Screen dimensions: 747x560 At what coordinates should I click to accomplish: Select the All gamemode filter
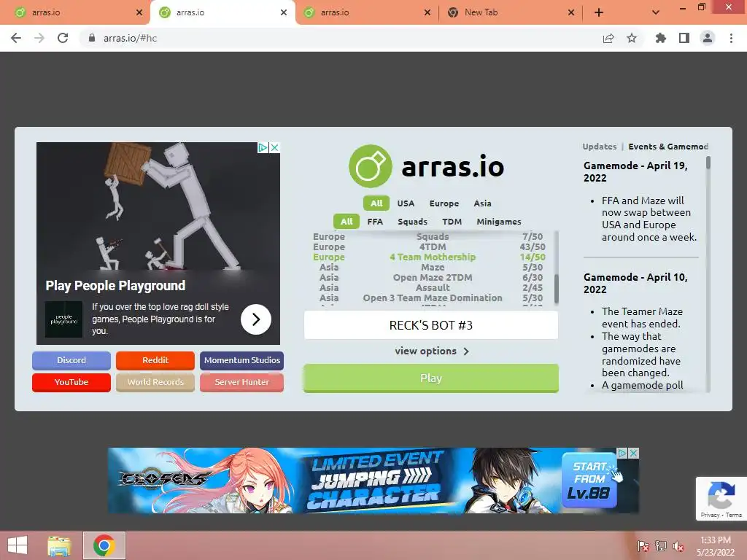tap(347, 222)
